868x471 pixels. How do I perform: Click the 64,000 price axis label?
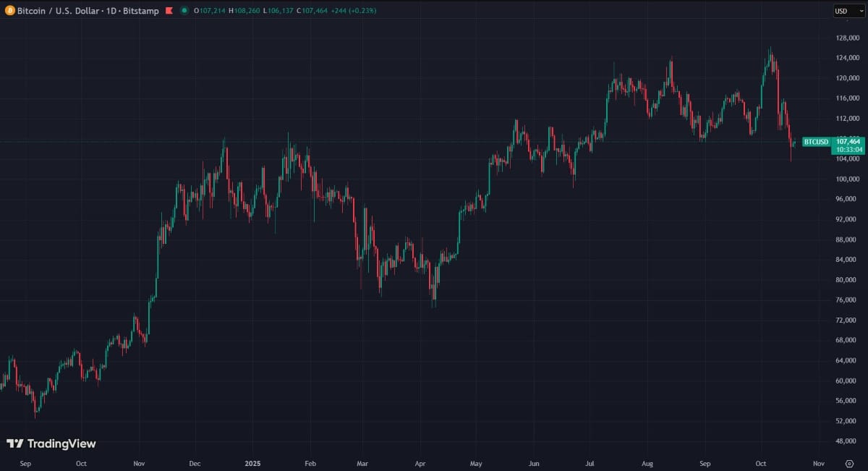pyautogui.click(x=847, y=360)
